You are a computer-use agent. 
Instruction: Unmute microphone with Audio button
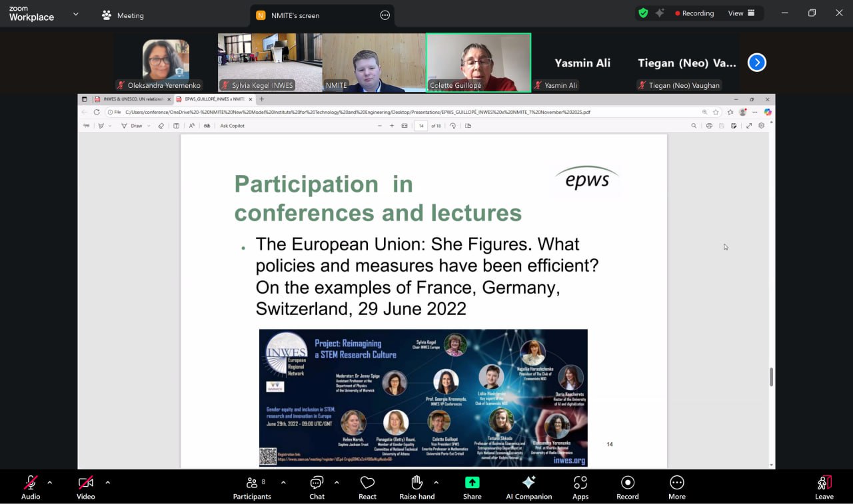tap(31, 487)
